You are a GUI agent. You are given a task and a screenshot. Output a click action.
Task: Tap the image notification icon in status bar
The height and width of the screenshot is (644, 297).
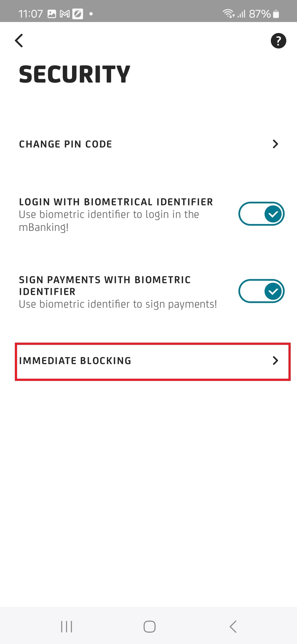pyautogui.click(x=52, y=14)
